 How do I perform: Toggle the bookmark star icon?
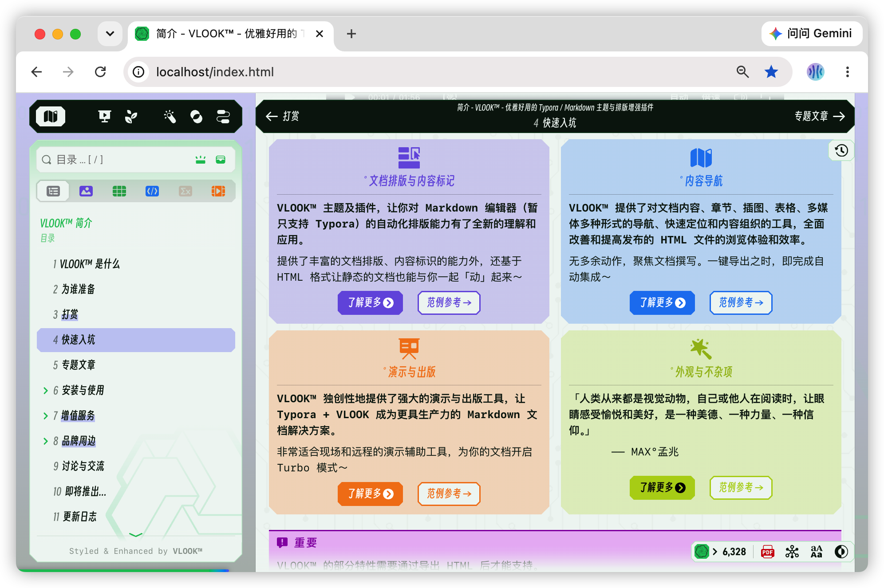[771, 72]
